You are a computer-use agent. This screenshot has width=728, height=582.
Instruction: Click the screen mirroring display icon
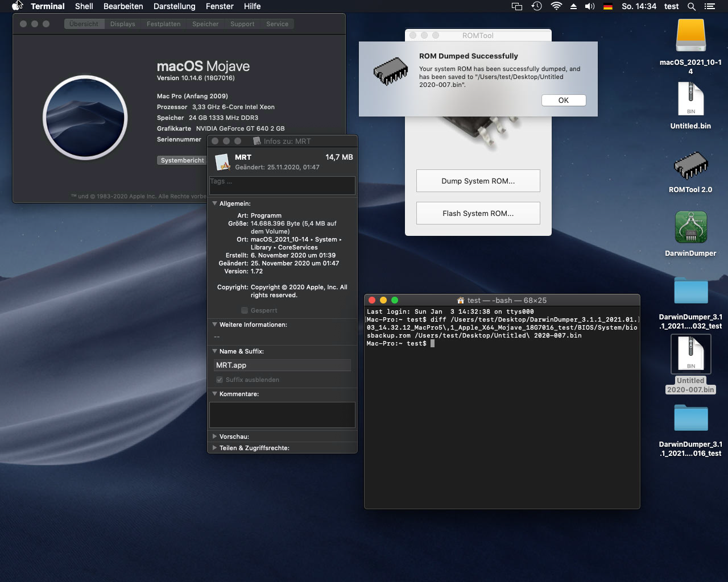(x=517, y=6)
